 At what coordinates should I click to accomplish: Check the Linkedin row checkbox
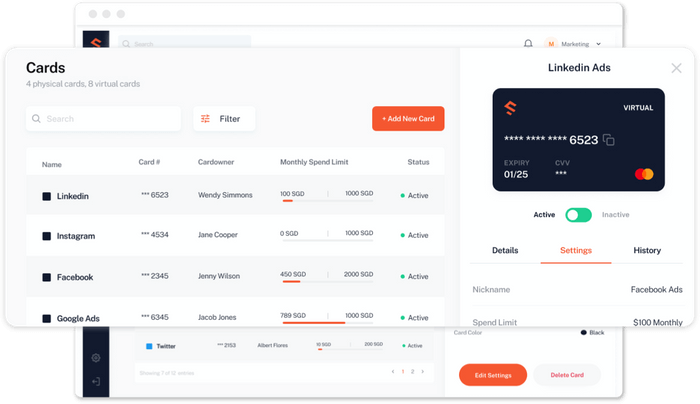(x=46, y=196)
